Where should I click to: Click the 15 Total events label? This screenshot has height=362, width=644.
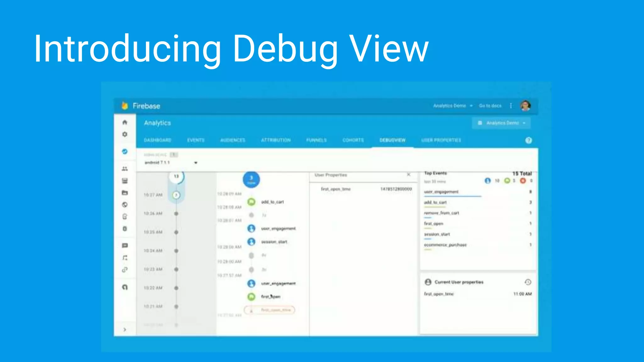pos(522,173)
